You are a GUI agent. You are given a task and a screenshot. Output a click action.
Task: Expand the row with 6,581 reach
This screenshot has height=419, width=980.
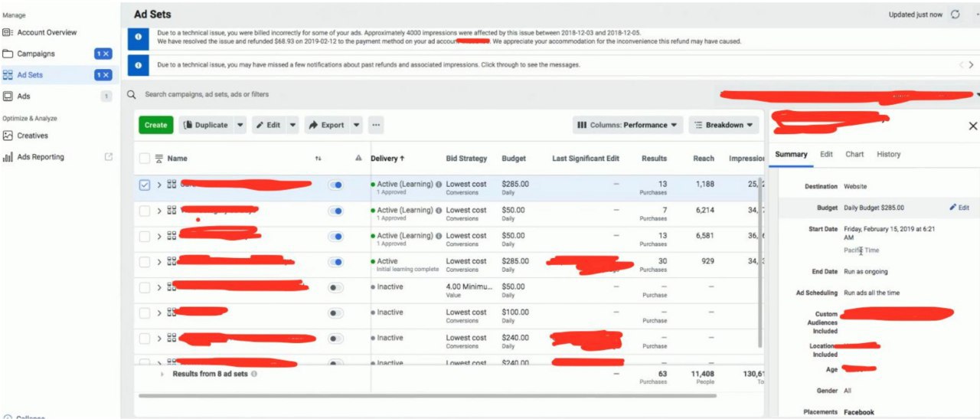click(x=159, y=236)
